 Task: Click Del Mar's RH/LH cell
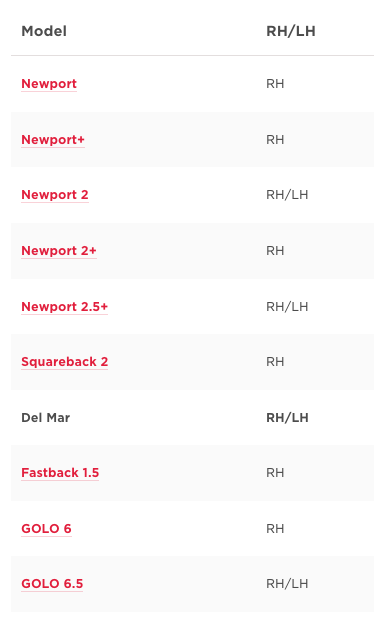coord(287,418)
